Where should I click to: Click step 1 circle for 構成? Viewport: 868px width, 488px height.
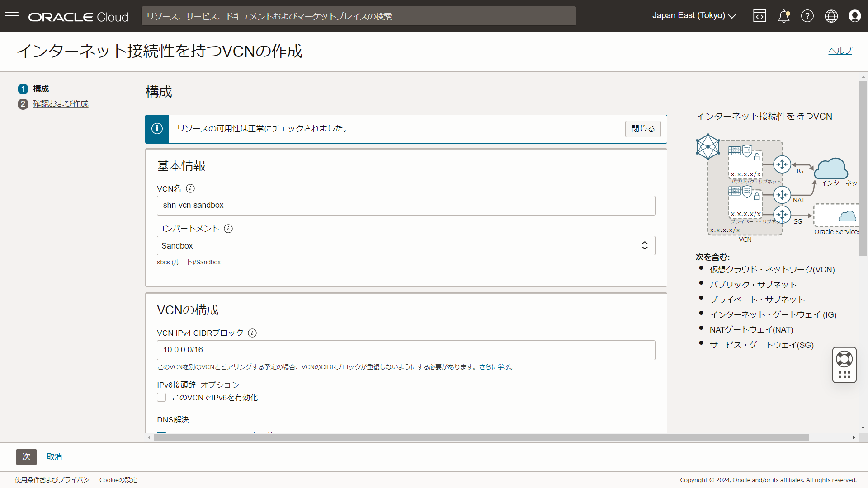[23, 89]
